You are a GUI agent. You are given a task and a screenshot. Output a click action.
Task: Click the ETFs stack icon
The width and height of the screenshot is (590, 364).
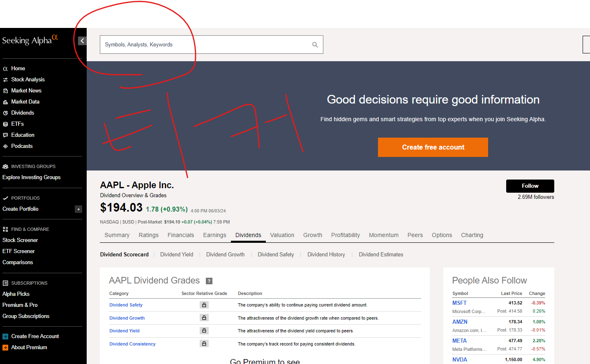point(5,124)
